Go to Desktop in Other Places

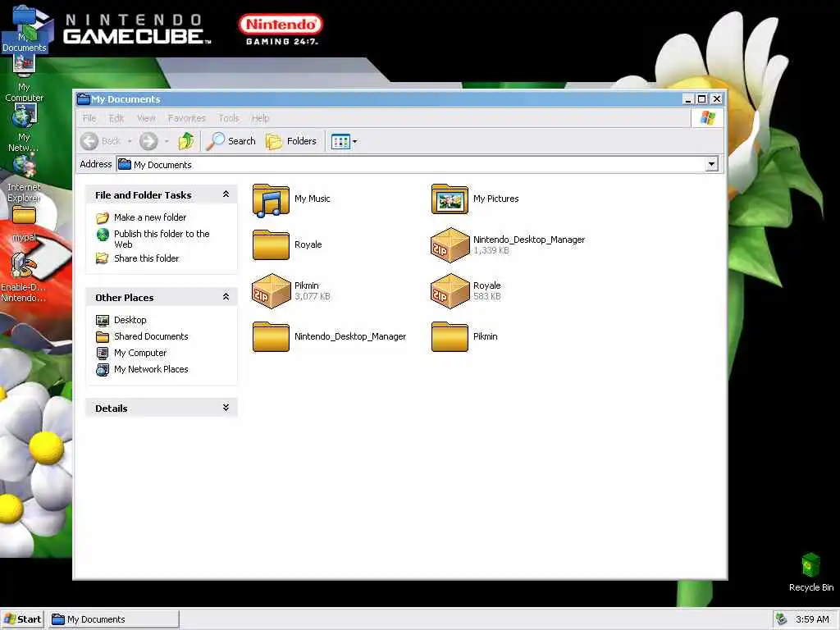130,320
